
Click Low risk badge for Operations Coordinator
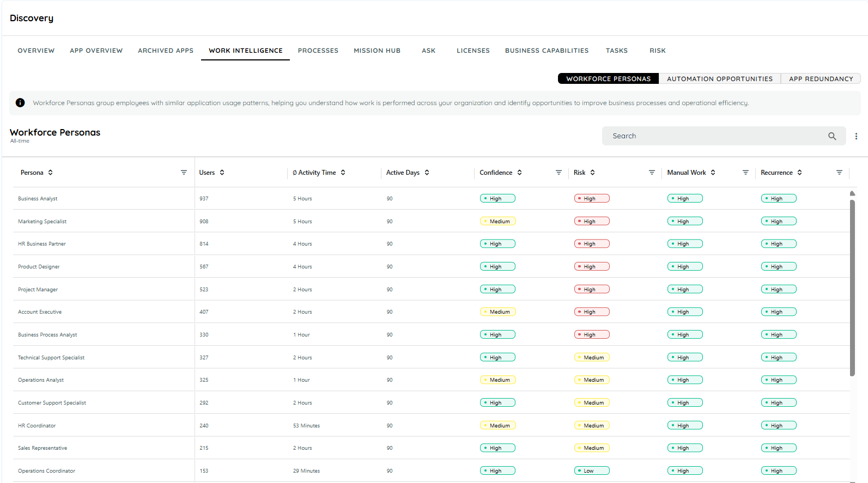592,471
